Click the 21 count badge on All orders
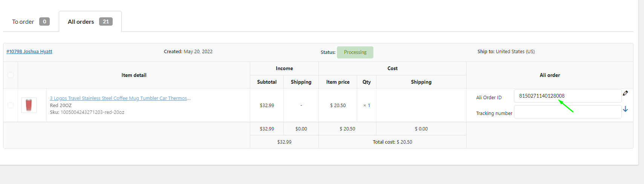 [x=106, y=21]
